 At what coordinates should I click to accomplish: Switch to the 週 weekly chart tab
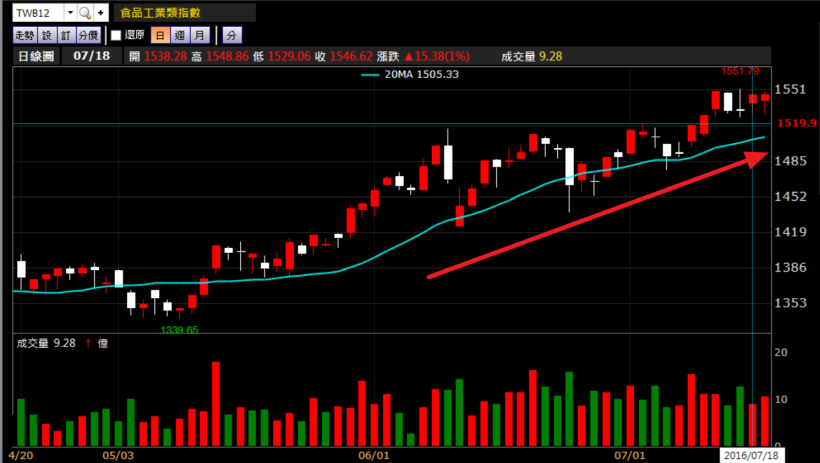pyautogui.click(x=180, y=36)
